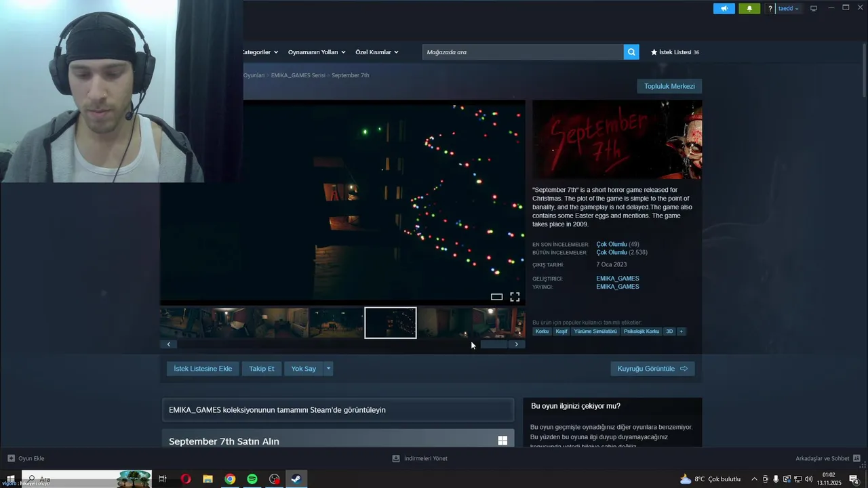Open İndirmeleri Yönet downloads manager
The height and width of the screenshot is (488, 868).
coord(420,459)
